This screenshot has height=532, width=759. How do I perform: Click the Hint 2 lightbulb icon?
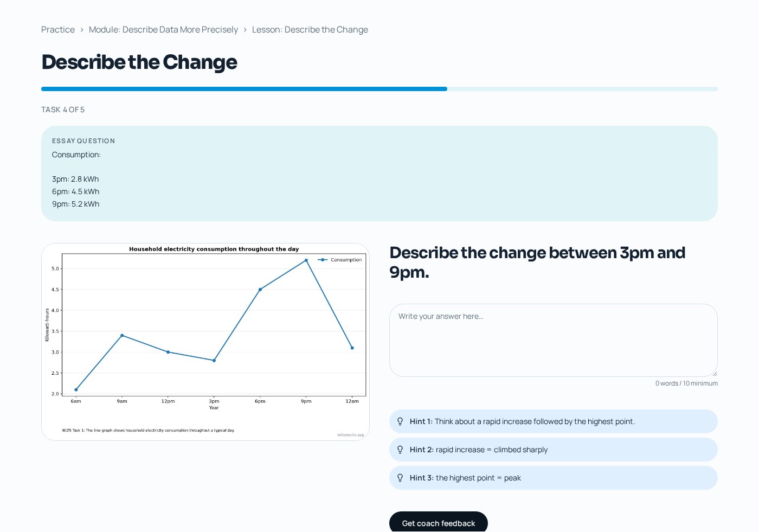(x=400, y=450)
